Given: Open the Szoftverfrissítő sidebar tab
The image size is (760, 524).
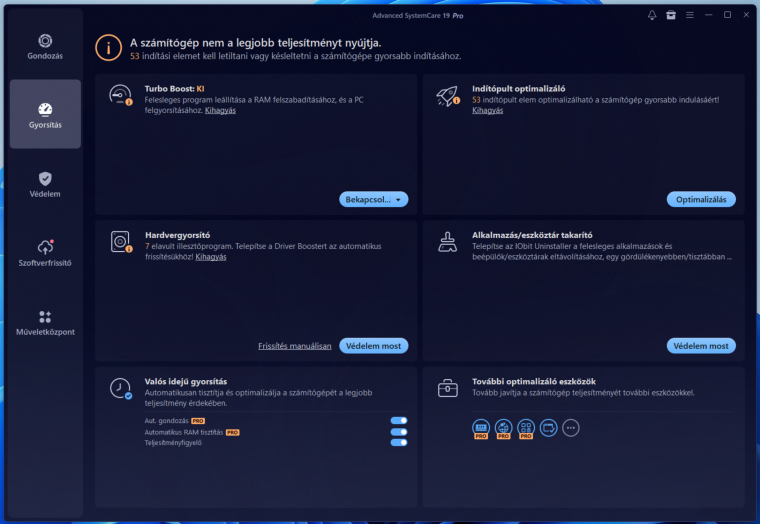Looking at the screenshot, I should [45, 253].
